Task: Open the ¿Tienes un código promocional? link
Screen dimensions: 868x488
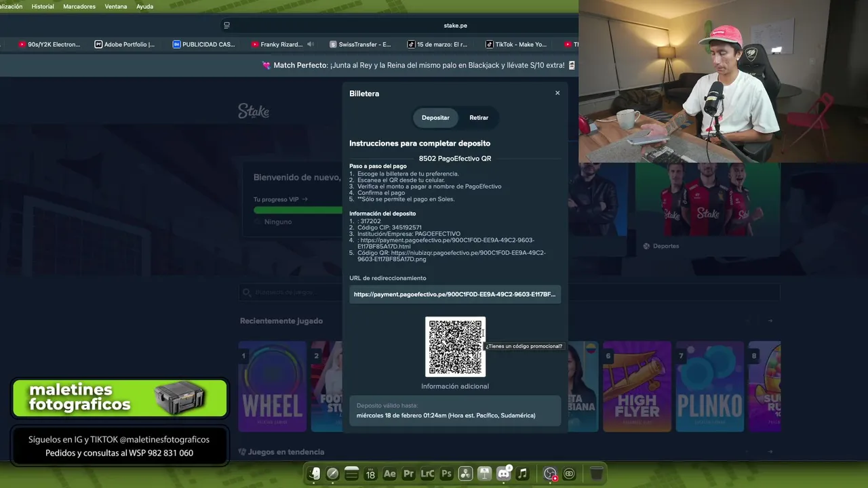Action: pyautogui.click(x=524, y=346)
